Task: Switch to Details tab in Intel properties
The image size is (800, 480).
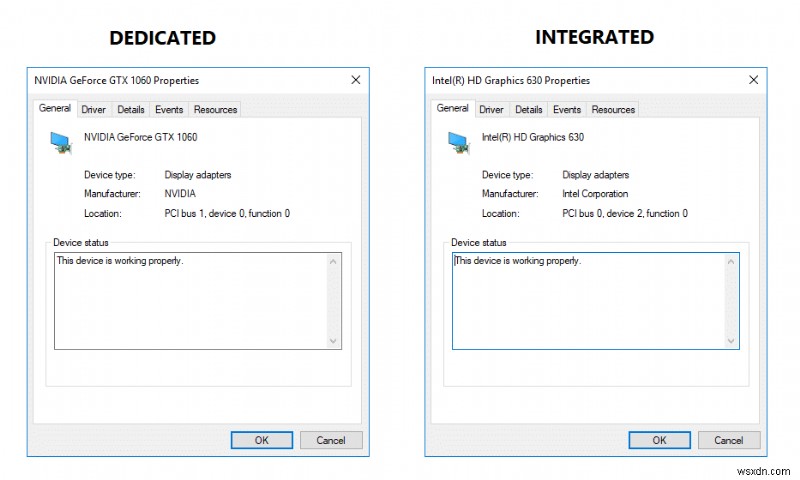Action: pos(529,109)
